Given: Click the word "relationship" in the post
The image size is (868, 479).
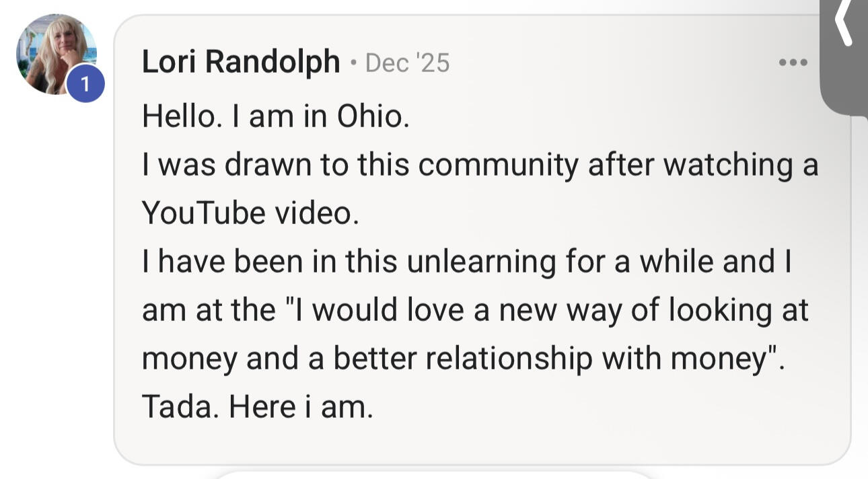Looking at the screenshot, I should [x=509, y=359].
